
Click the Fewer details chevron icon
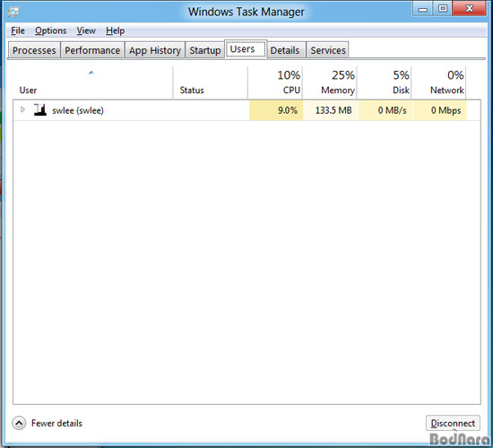(x=19, y=423)
